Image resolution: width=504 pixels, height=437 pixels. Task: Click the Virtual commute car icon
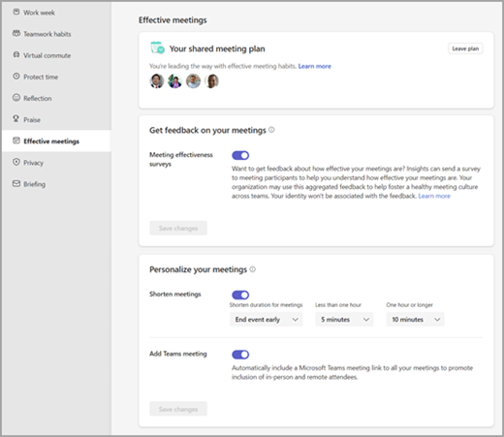coord(16,55)
